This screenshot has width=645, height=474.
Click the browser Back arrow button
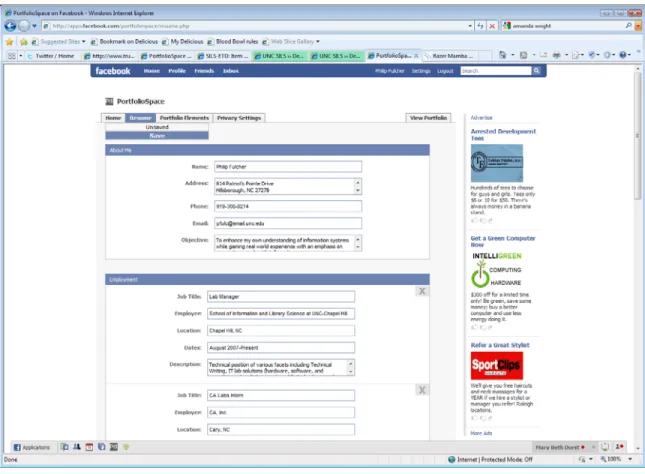[10, 26]
